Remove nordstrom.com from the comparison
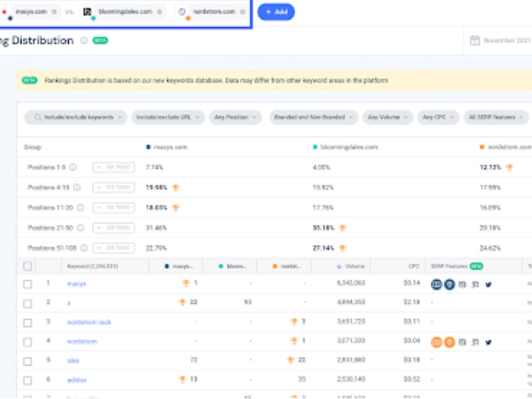532x399 pixels. (x=243, y=12)
